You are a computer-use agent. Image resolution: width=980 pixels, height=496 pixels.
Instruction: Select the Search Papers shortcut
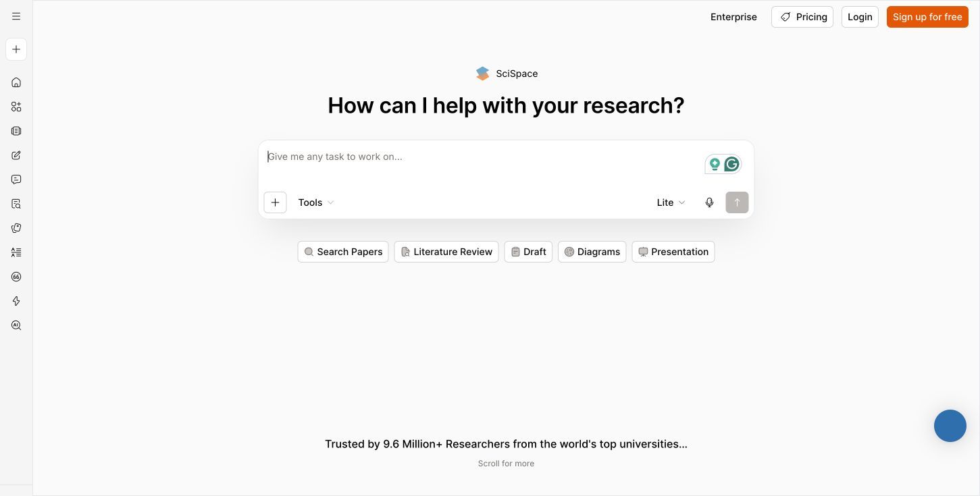click(343, 252)
